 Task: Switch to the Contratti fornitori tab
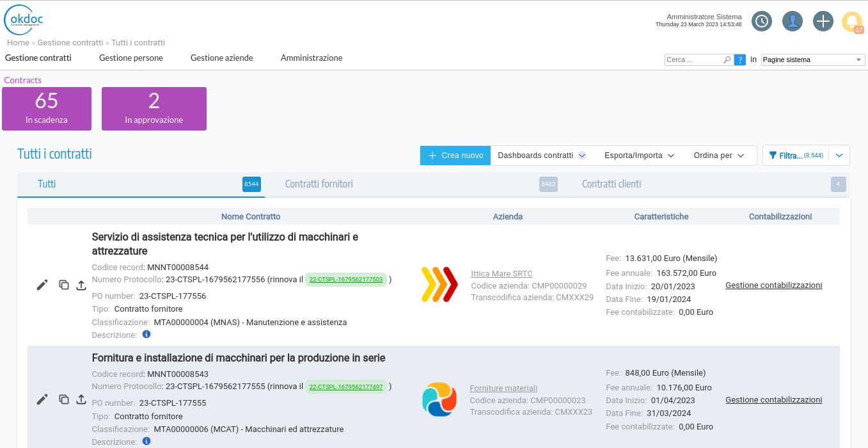pyautogui.click(x=319, y=184)
